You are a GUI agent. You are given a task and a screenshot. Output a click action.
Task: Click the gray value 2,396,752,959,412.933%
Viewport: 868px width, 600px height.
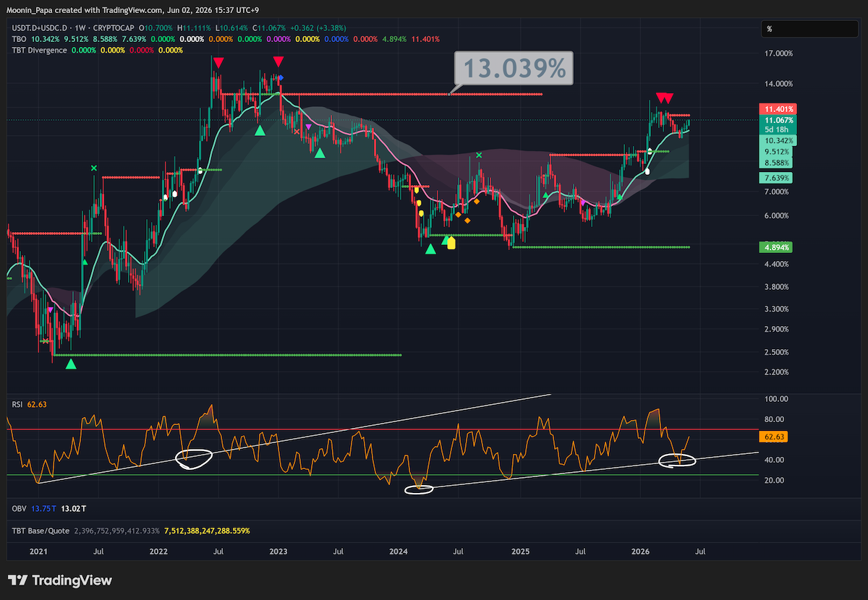coord(116,531)
